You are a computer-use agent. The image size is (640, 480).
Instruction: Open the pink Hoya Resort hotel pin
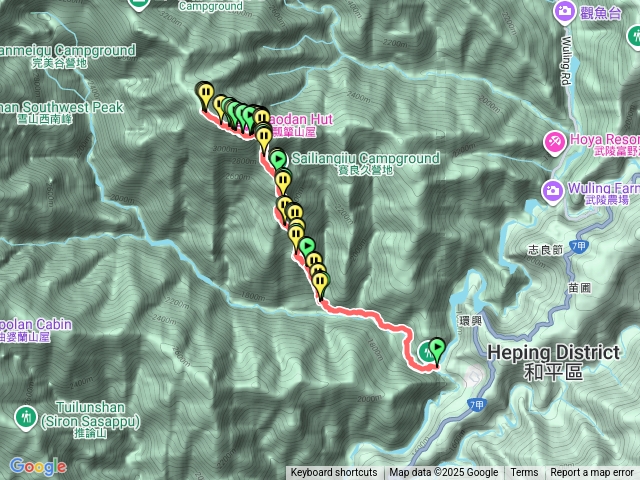(x=555, y=142)
